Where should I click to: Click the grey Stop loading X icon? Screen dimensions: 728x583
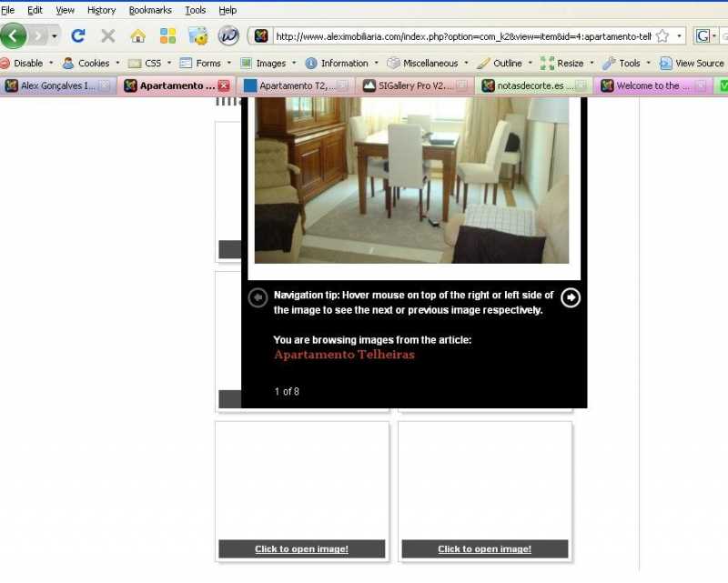pos(107,35)
